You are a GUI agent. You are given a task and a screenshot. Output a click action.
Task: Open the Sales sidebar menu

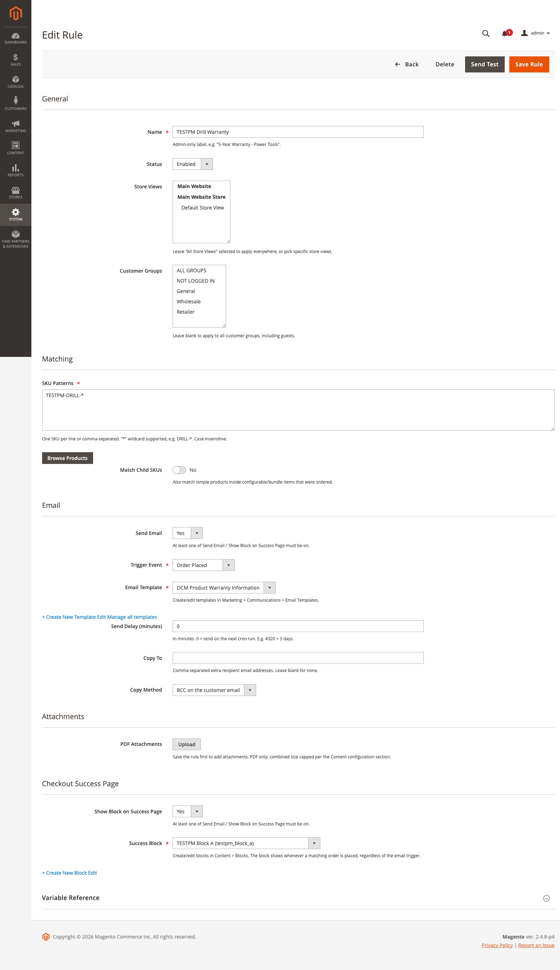(x=15, y=60)
